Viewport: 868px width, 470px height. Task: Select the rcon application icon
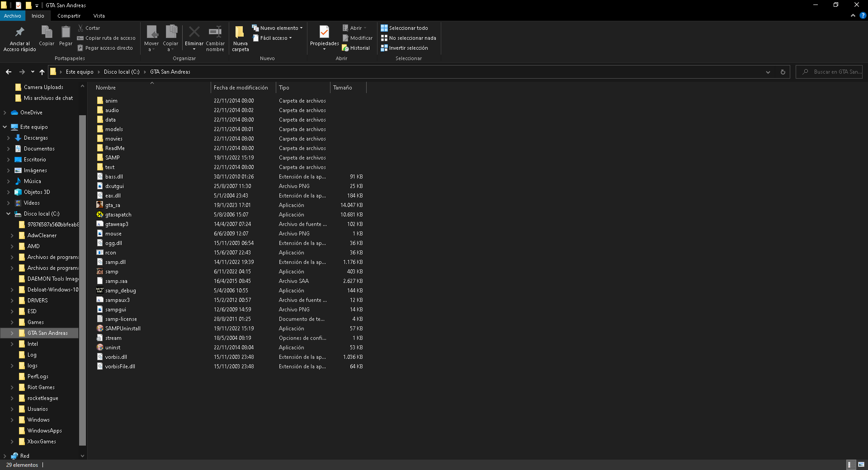click(100, 253)
